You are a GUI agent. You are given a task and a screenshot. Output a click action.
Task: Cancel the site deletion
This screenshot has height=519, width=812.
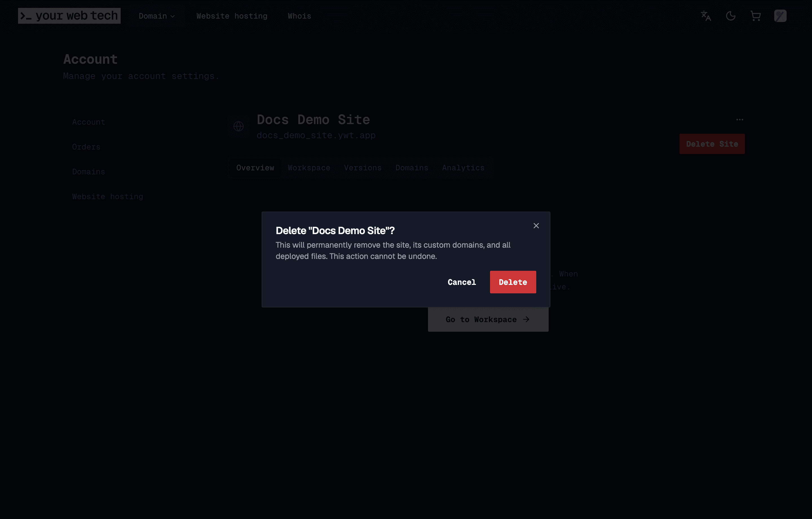(x=462, y=282)
